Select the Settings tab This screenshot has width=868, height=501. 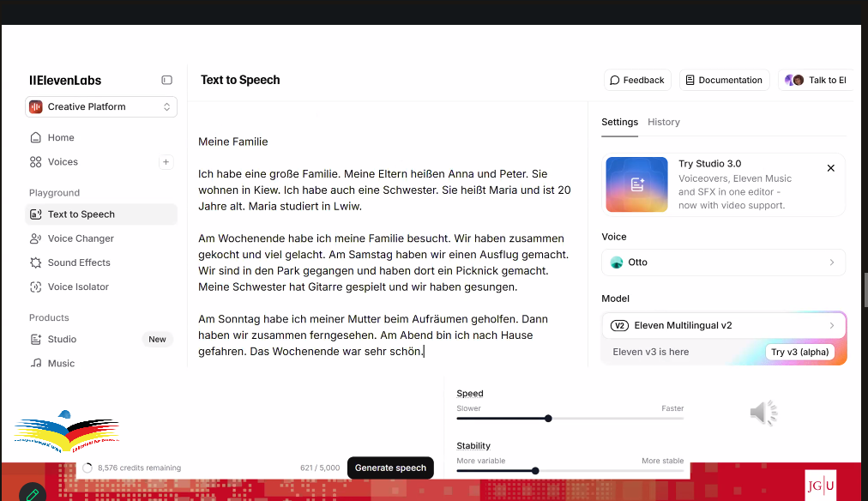click(619, 122)
